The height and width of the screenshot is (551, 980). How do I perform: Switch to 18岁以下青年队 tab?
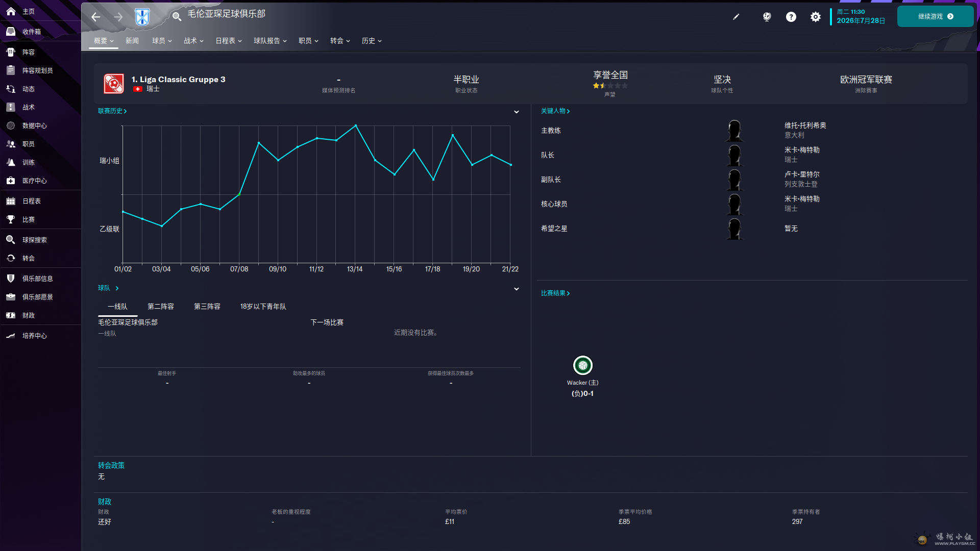263,307
